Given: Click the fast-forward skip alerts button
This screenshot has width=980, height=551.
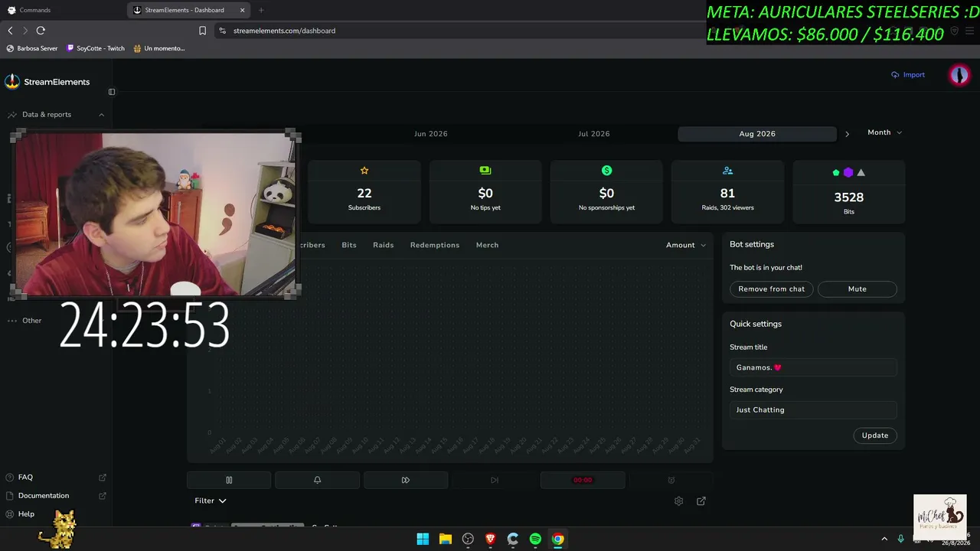Looking at the screenshot, I should click(x=406, y=480).
